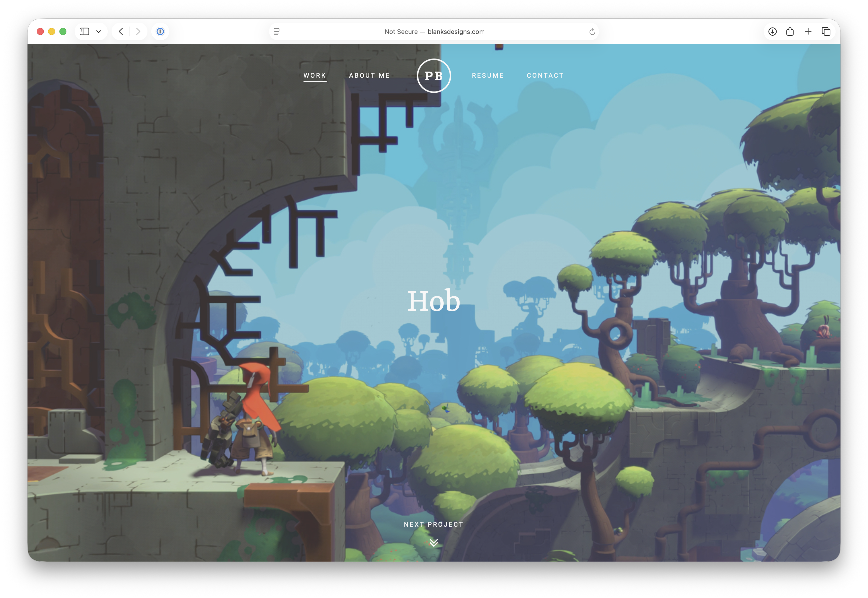Open the 1Password extension icon
The width and height of the screenshot is (868, 598).
pos(160,31)
